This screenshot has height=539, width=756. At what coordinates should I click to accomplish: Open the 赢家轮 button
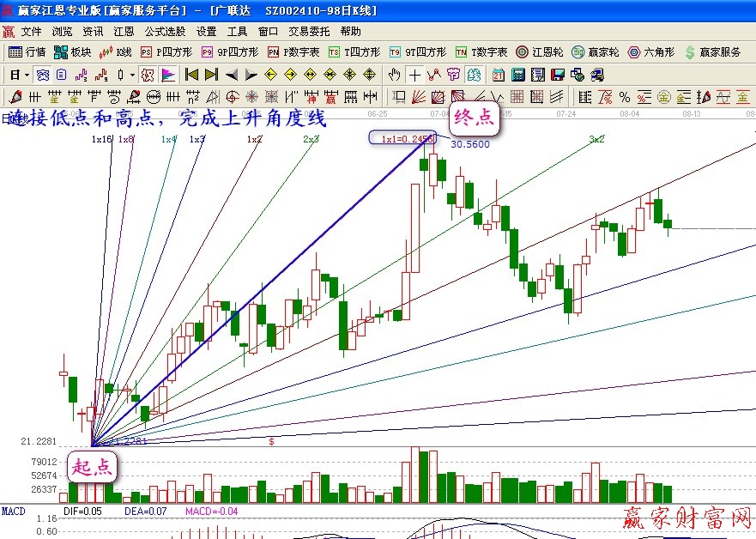pyautogui.click(x=595, y=52)
